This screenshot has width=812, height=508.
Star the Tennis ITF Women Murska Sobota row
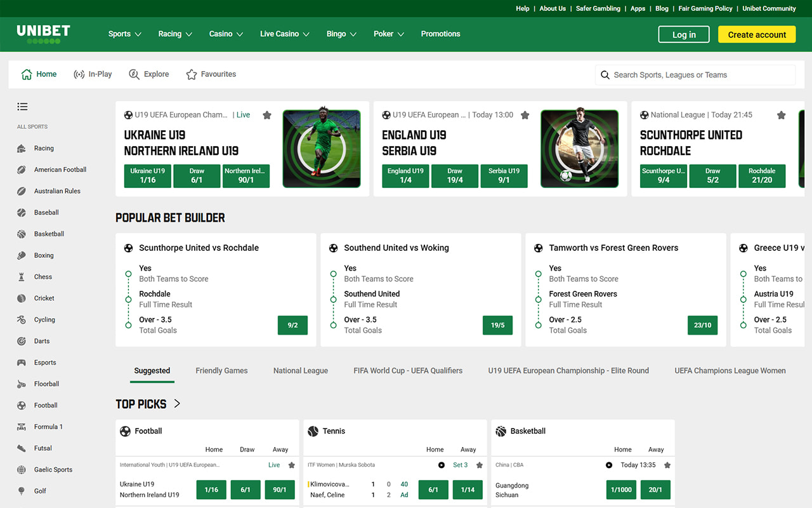(x=480, y=465)
